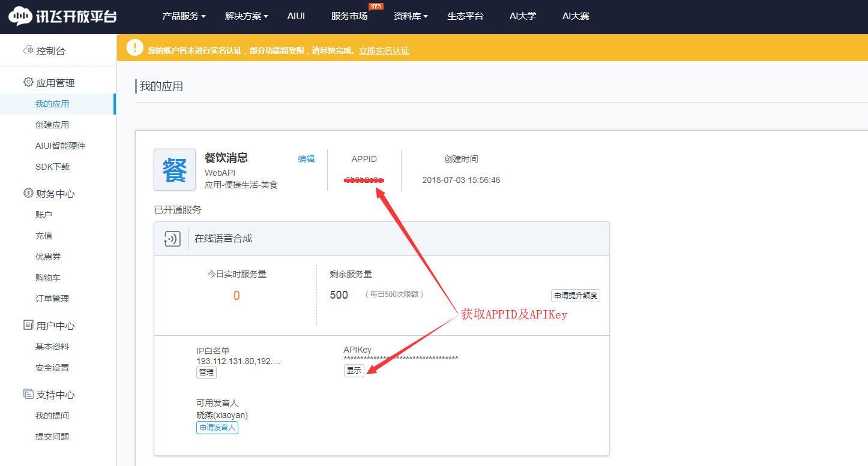Viewport: 868px width, 466px height.
Task: Click the 申请发音人 button
Action: (x=217, y=428)
